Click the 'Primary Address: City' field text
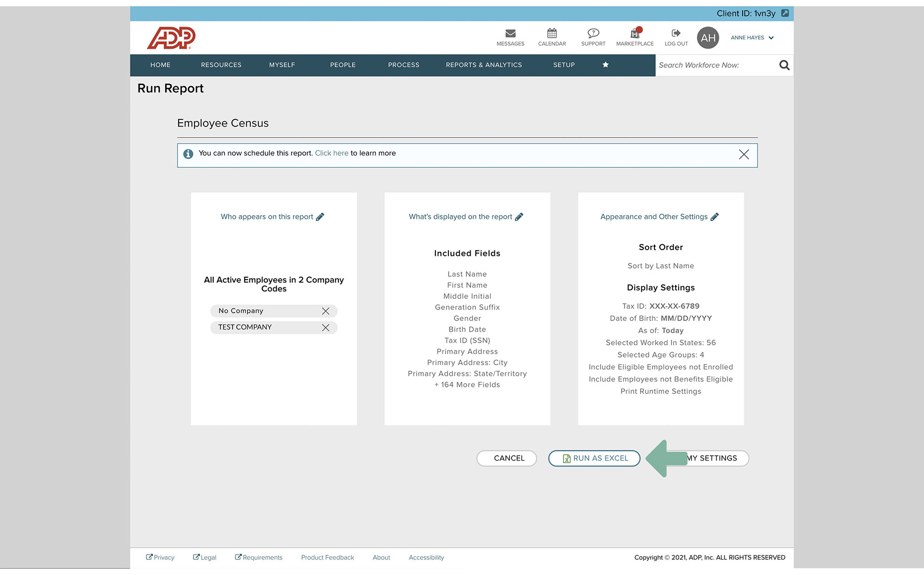The image size is (924, 575). 467,362
